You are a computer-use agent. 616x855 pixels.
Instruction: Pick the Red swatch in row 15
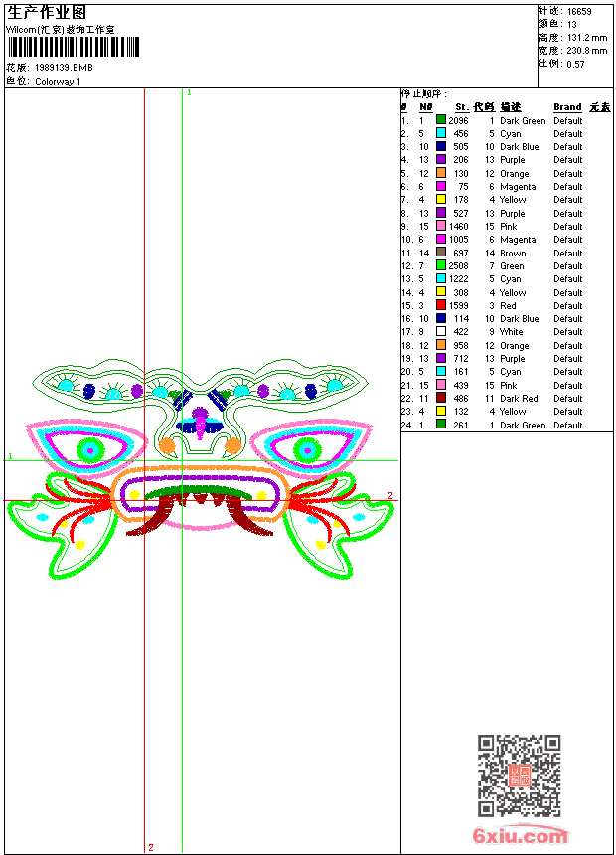click(441, 305)
